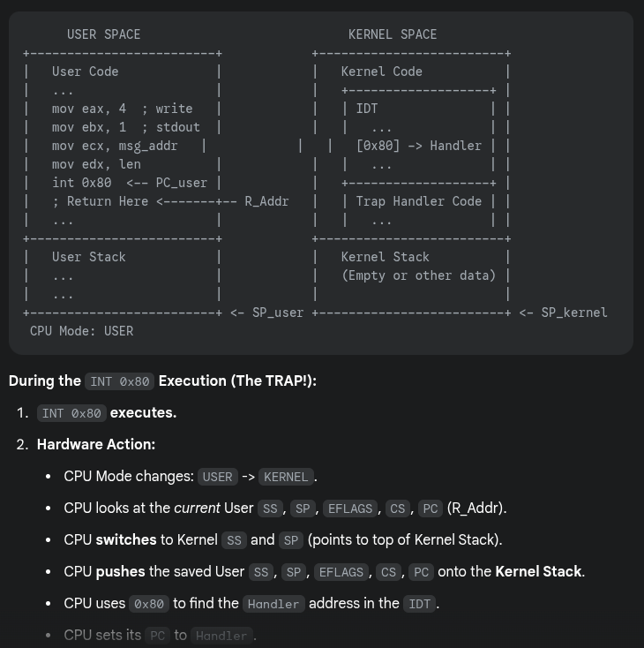Click the 'INT 0x80' code chip in bold heading
This screenshot has width=644, height=648.
tap(119, 381)
